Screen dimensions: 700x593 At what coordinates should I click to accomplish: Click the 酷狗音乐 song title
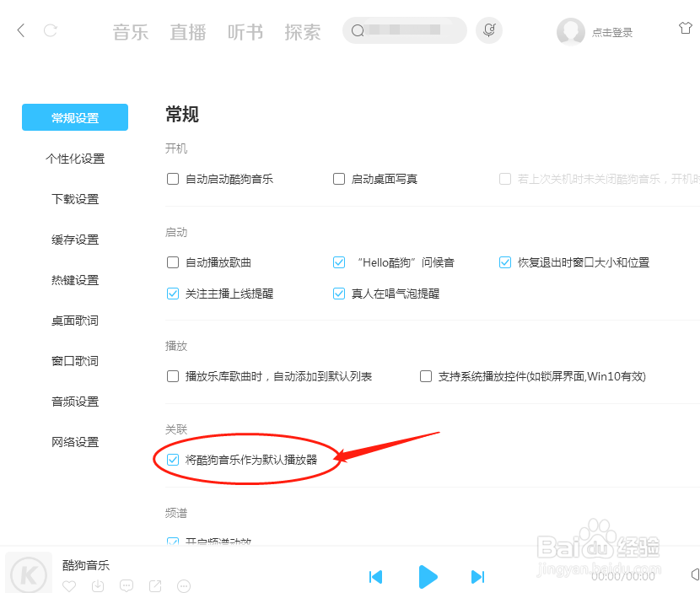[x=86, y=565]
